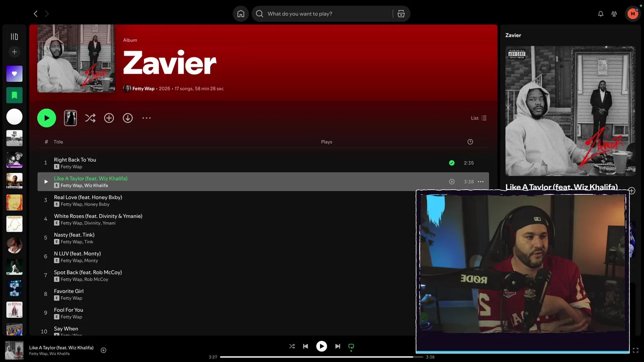Open the Tink artist link under Nasty

89,242
